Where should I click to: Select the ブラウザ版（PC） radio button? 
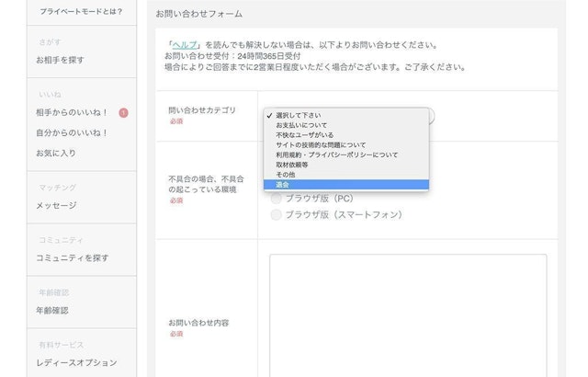coord(277,198)
